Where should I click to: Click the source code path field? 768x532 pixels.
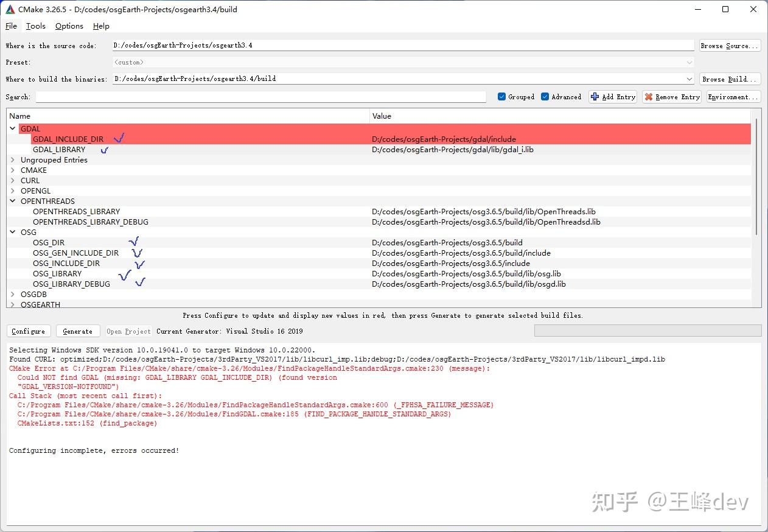(x=403, y=46)
